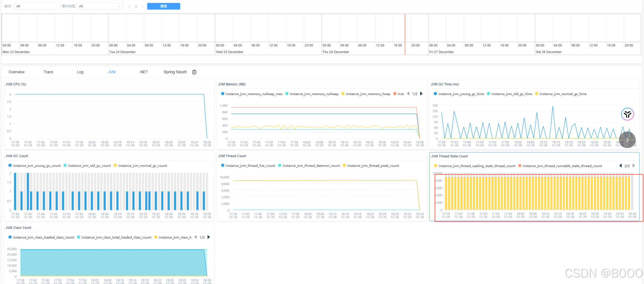Go to previous JVM Class Count legend page
The width and height of the screenshot is (644, 284).
tap(196, 237)
